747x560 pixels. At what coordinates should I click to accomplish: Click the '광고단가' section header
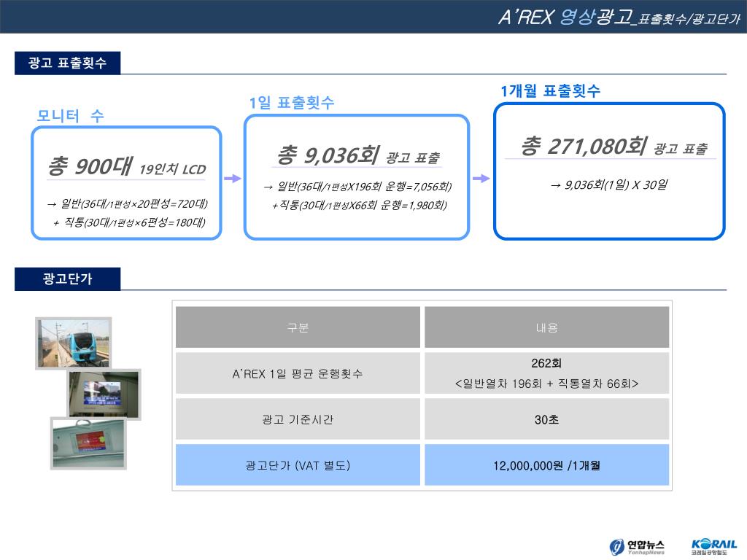click(67, 279)
